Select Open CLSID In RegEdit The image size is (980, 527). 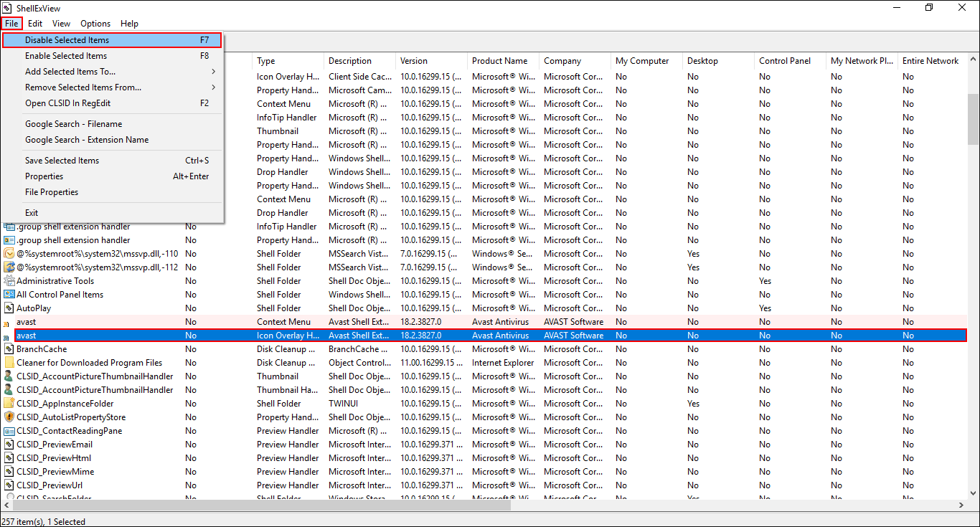coord(112,103)
